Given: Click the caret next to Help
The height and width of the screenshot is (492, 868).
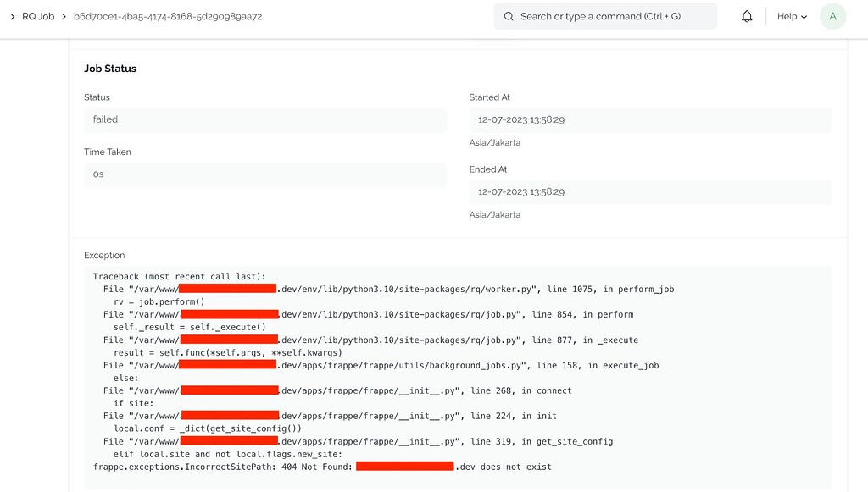Looking at the screenshot, I should 804,16.
